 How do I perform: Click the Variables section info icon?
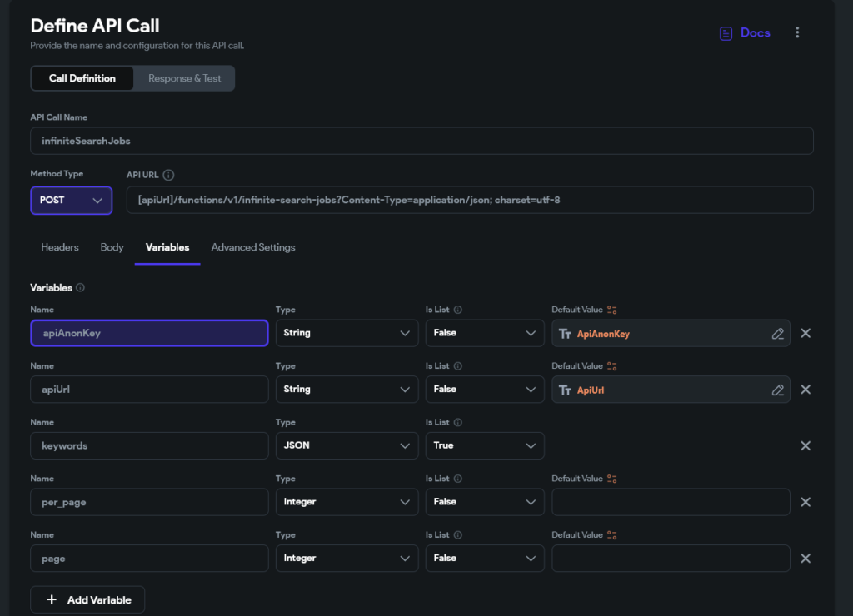[x=80, y=288]
